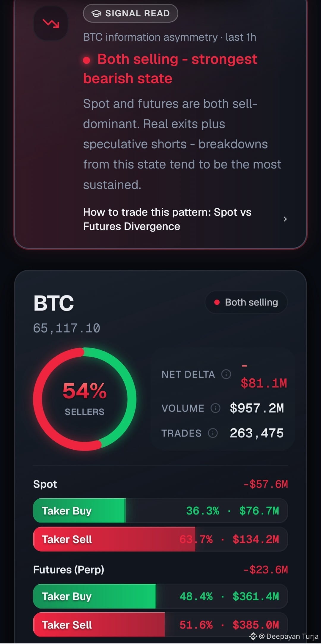Select the Futures (Perp) section heading
Image resolution: width=321 pixels, height=644 pixels.
[x=69, y=570]
